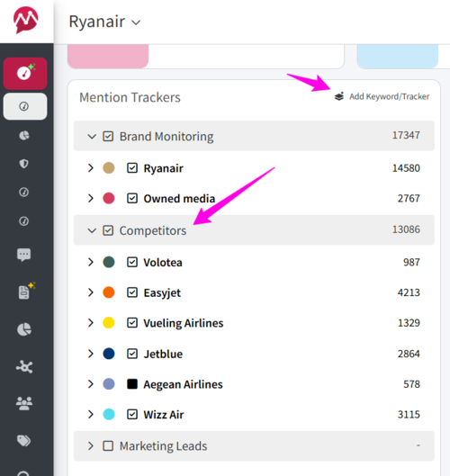Open the people group sidebar icon

24,403
